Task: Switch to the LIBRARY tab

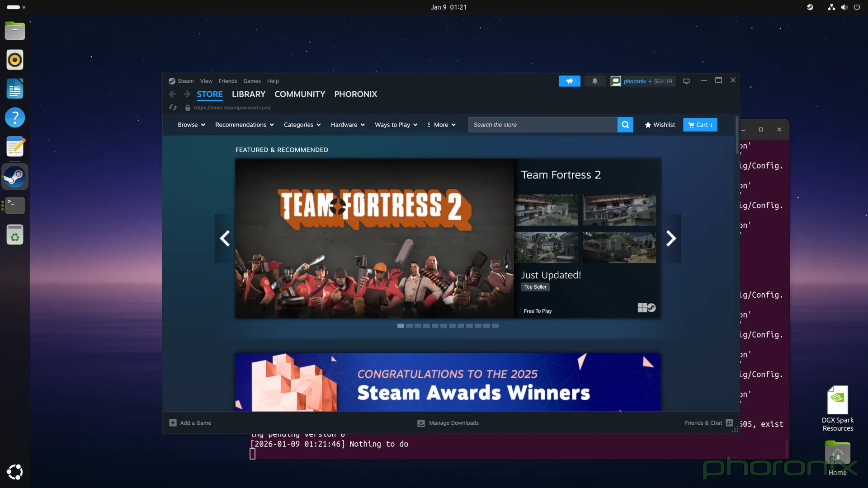Action: click(x=248, y=94)
